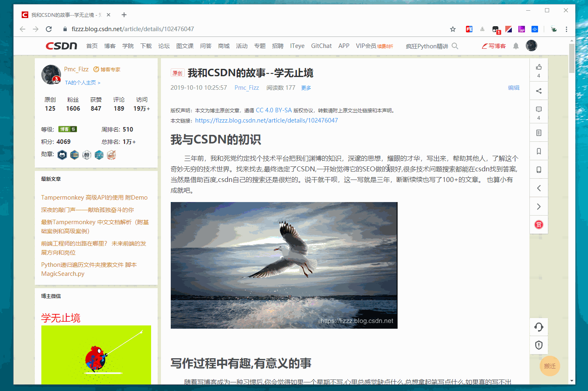Click the thumbs-up like icon

(539, 67)
